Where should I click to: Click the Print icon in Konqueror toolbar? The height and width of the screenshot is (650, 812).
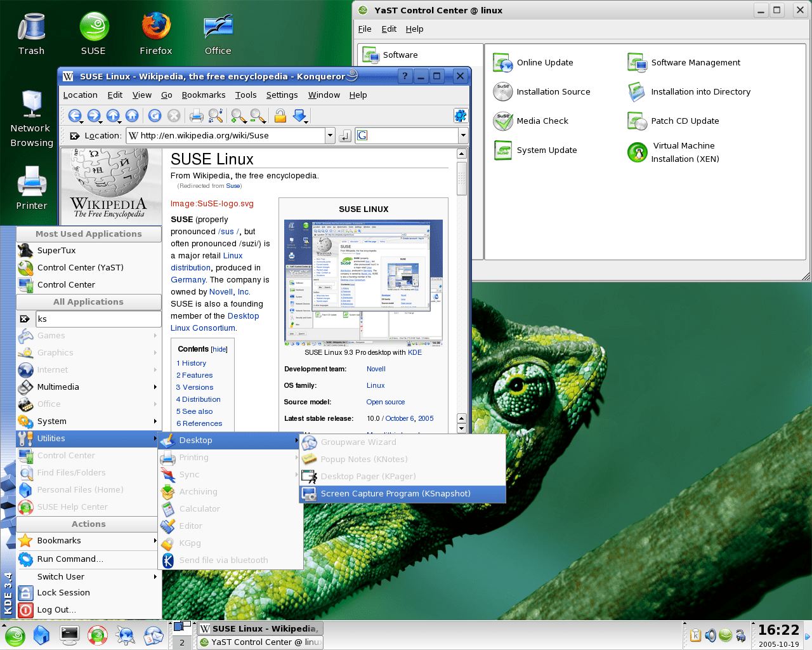tap(197, 116)
